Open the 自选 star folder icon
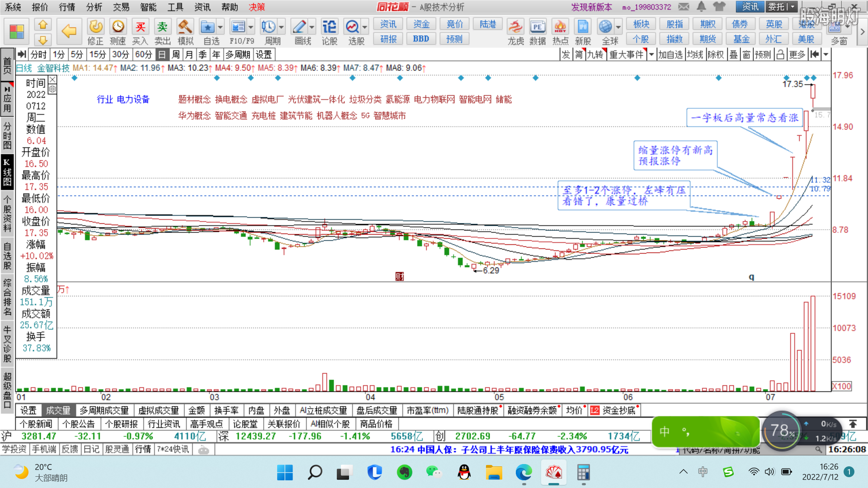This screenshot has height=488, width=868. [208, 27]
